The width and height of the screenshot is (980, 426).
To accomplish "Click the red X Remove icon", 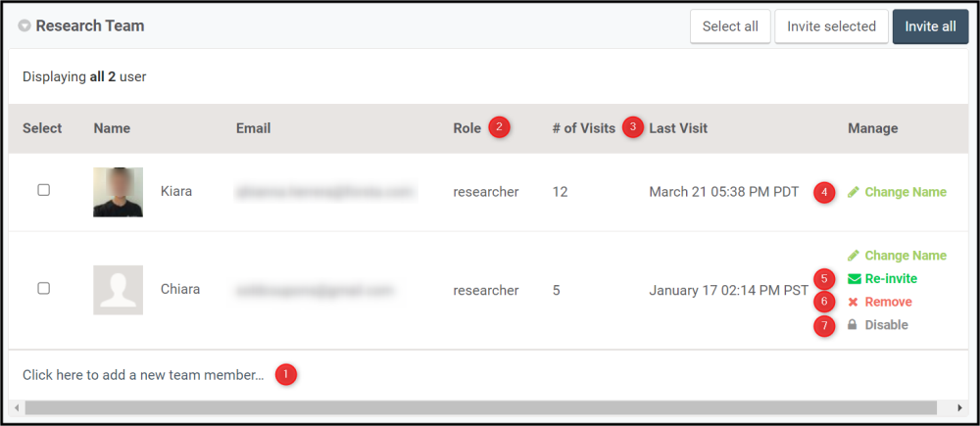I will 854,303.
